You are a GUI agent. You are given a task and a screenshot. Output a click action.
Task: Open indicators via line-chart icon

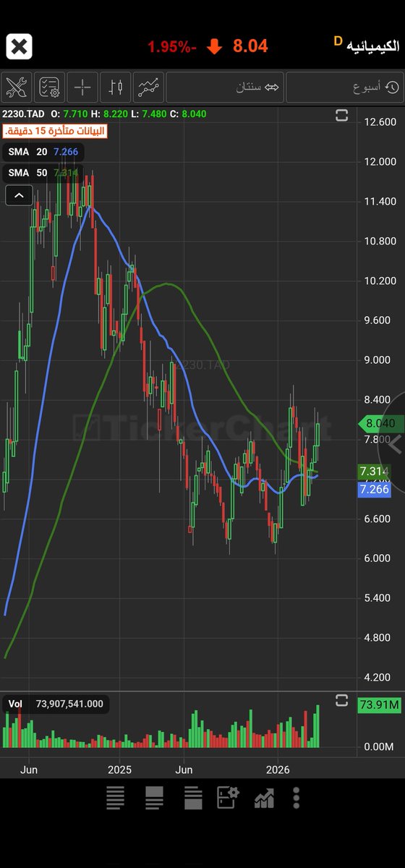coord(149,87)
